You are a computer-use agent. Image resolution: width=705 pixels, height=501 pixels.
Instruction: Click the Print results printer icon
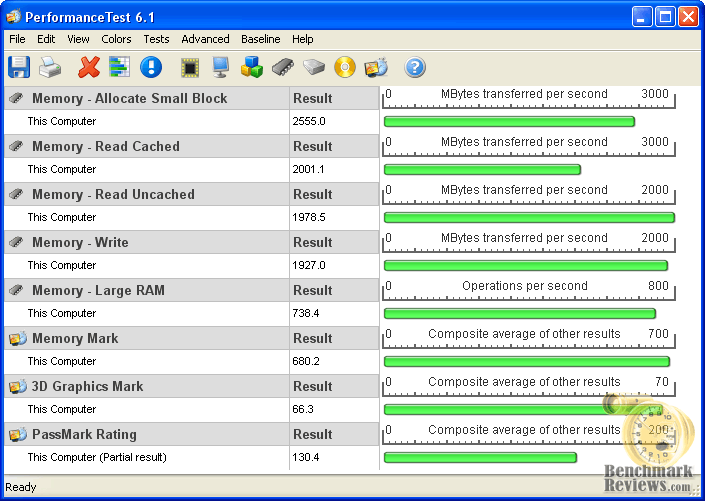click(x=50, y=67)
